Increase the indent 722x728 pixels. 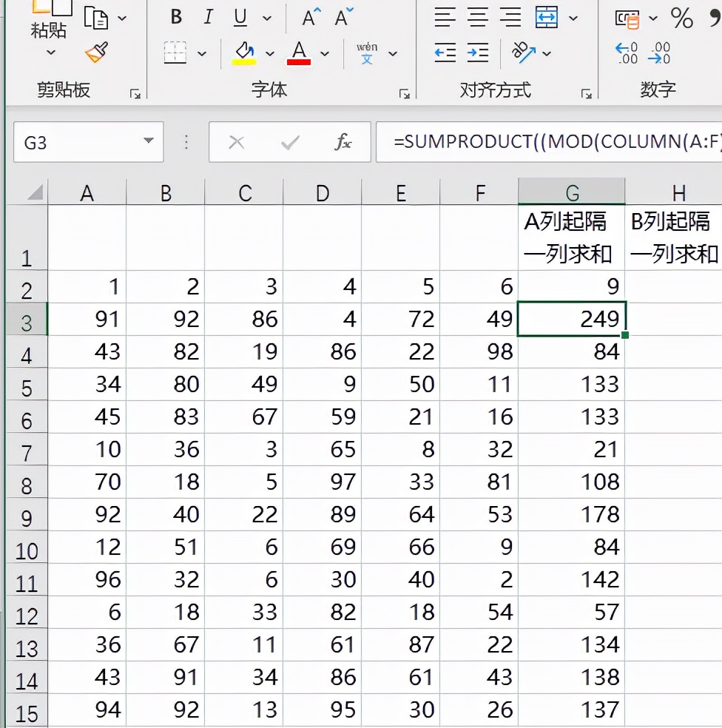pyautogui.click(x=478, y=53)
